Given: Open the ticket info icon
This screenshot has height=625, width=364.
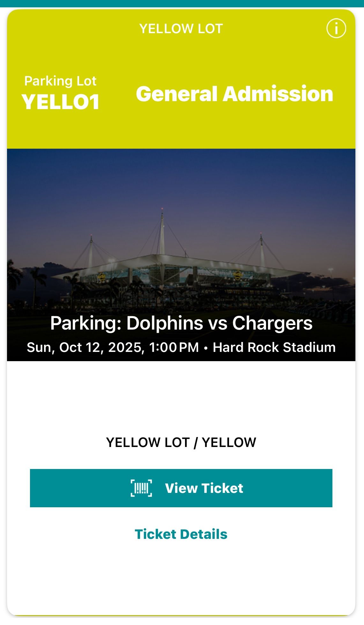Looking at the screenshot, I should [336, 28].
